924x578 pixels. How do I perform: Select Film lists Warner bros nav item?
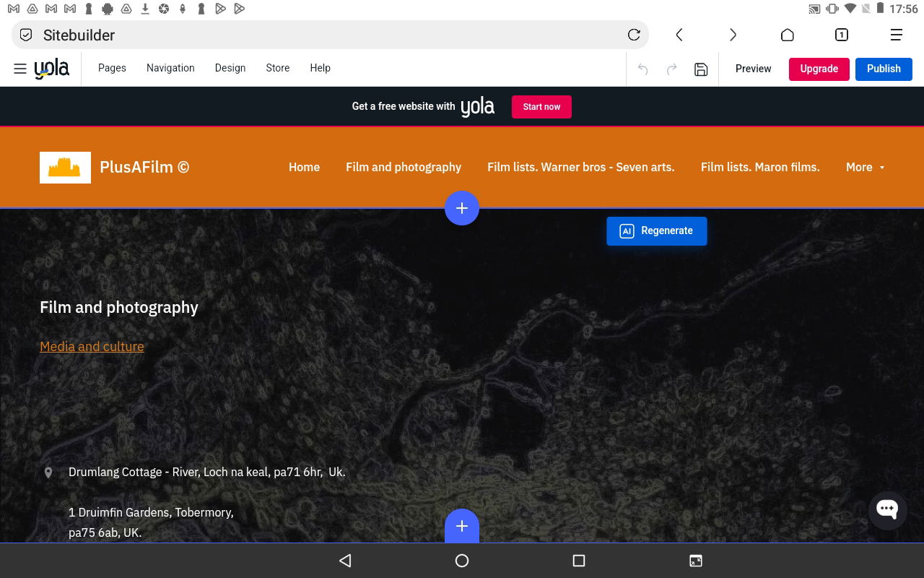pyautogui.click(x=581, y=167)
